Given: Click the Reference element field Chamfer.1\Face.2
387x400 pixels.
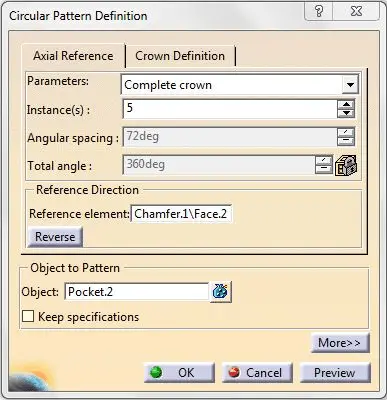Looking at the screenshot, I should click(181, 214).
